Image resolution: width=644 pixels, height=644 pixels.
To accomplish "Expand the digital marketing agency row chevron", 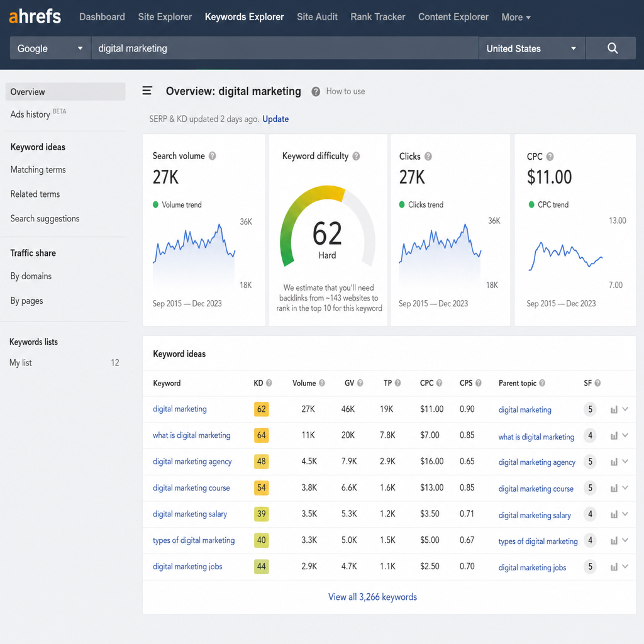I will coord(625,461).
